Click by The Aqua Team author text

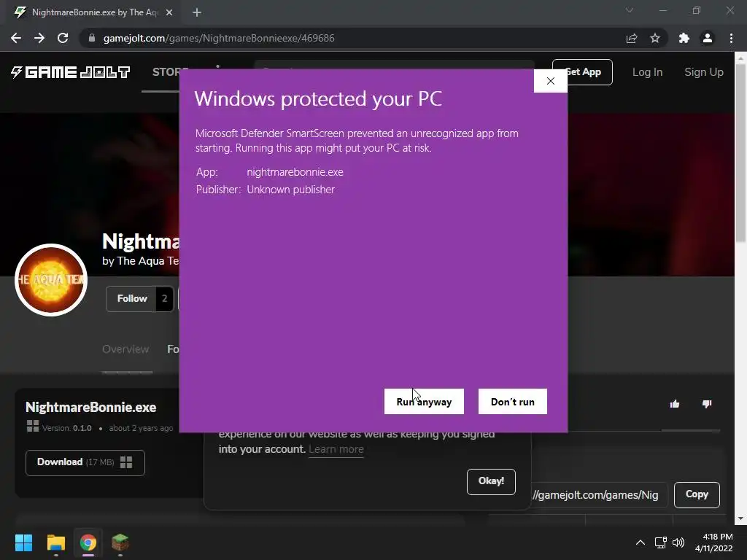pos(140,261)
